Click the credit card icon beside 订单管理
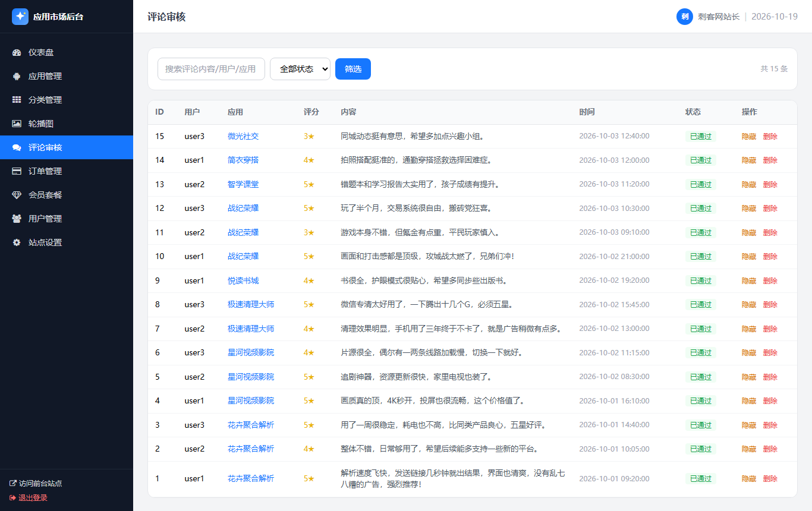The image size is (812, 511). [x=17, y=171]
